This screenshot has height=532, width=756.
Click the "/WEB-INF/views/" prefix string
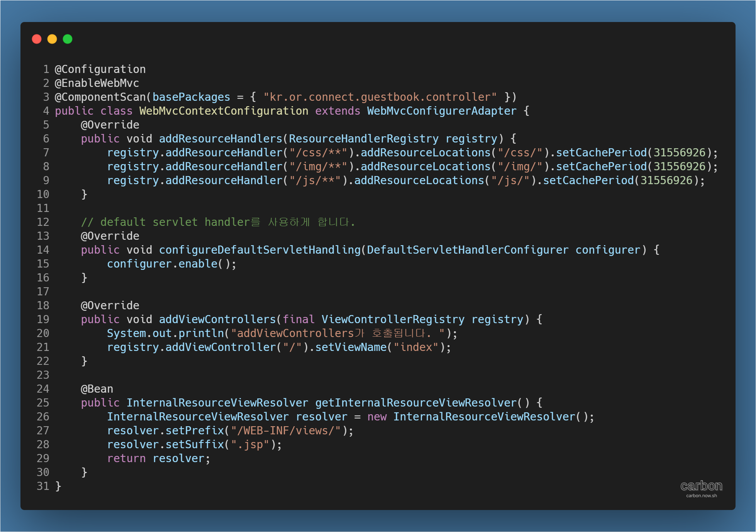pyautogui.click(x=286, y=430)
